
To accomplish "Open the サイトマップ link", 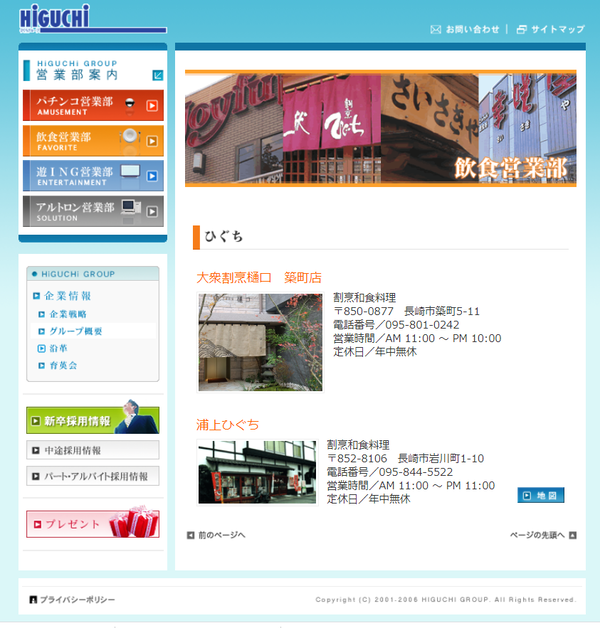I will [x=558, y=29].
